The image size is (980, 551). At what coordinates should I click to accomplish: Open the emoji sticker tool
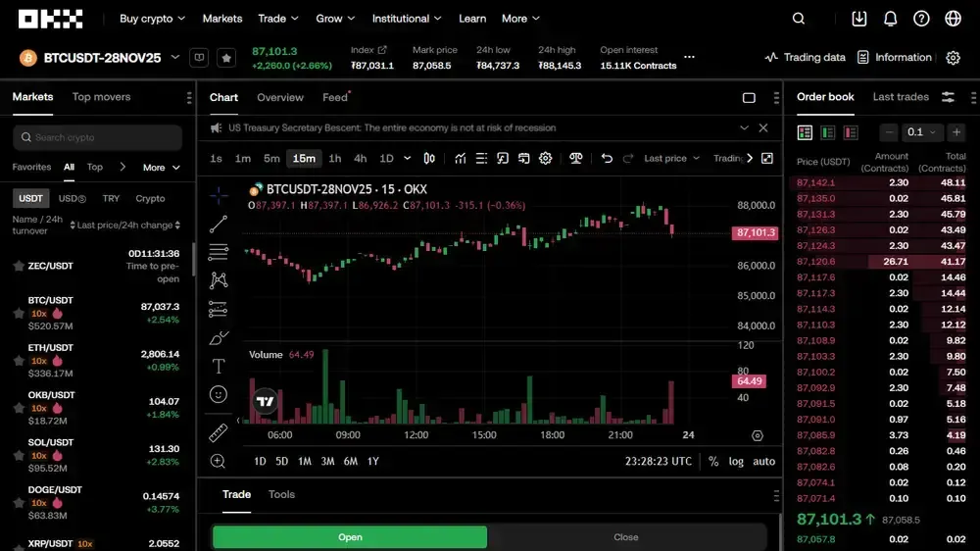coord(219,394)
